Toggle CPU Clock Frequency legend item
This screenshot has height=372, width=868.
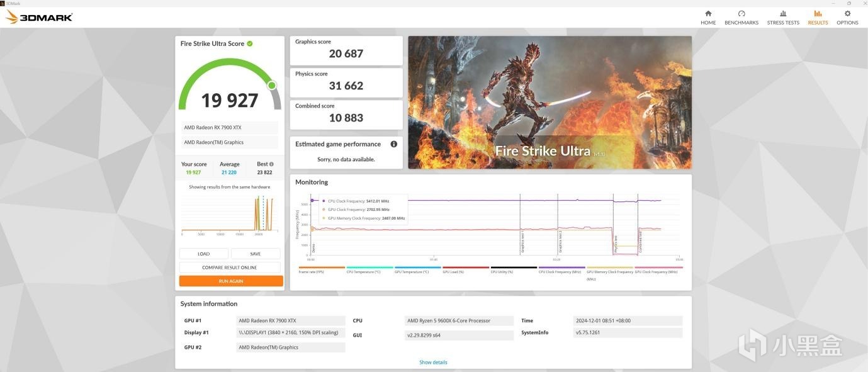coord(561,270)
